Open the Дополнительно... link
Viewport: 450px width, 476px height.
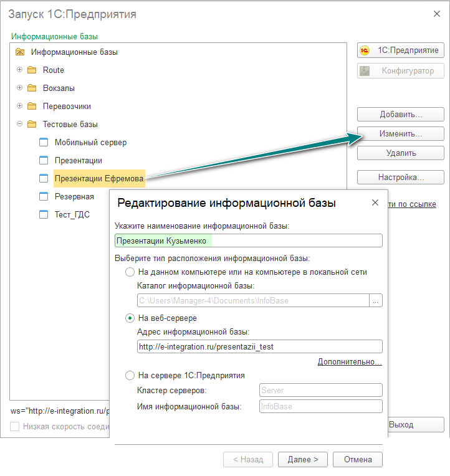pyautogui.click(x=350, y=362)
